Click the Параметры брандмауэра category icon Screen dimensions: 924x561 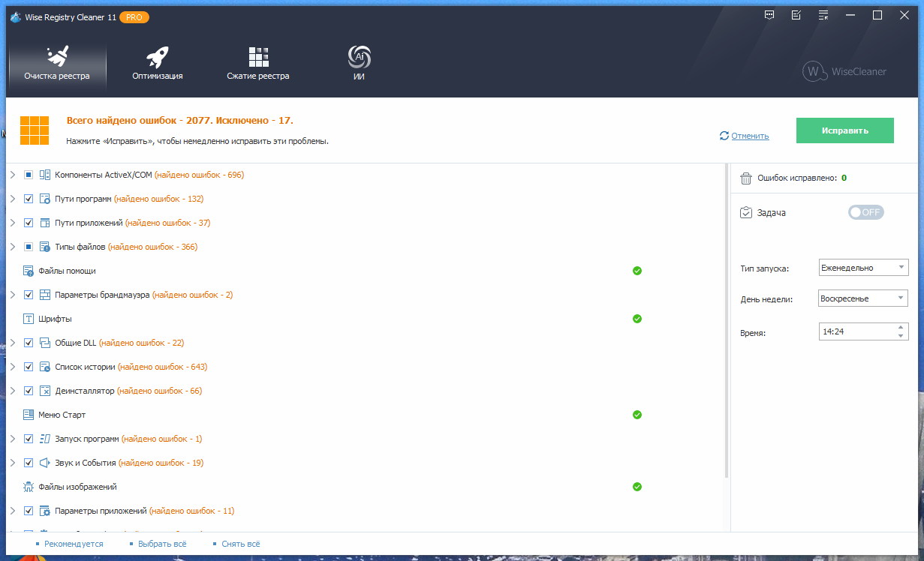click(x=44, y=295)
